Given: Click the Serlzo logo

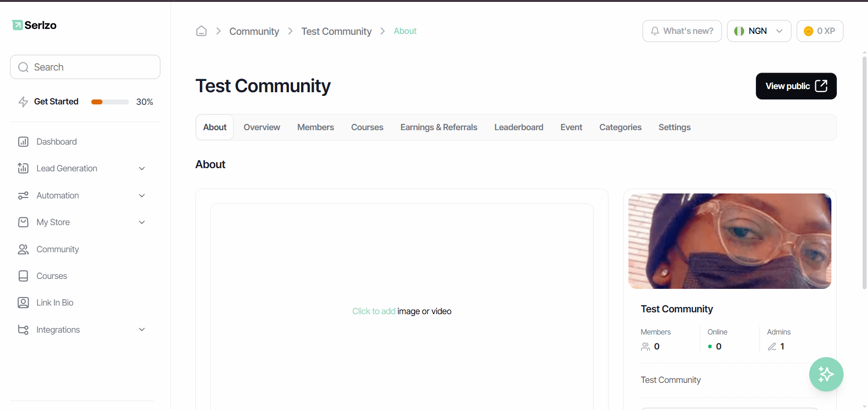Looking at the screenshot, I should point(34,25).
